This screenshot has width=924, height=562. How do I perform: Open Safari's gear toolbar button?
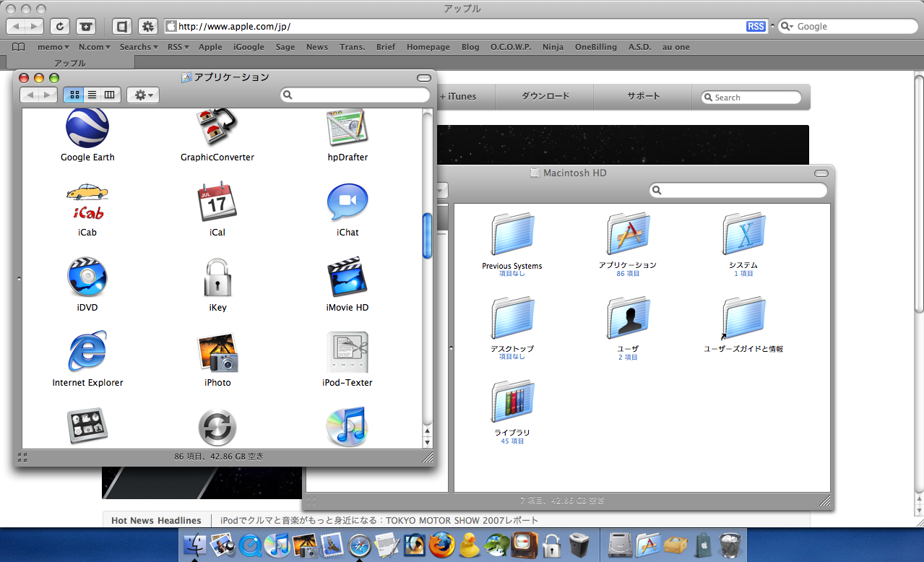pyautogui.click(x=148, y=27)
